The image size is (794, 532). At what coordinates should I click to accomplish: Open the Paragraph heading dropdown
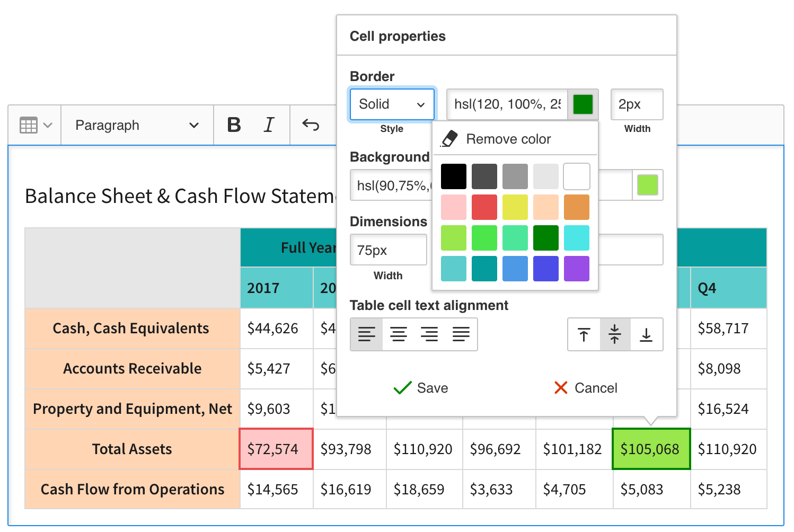coord(137,126)
